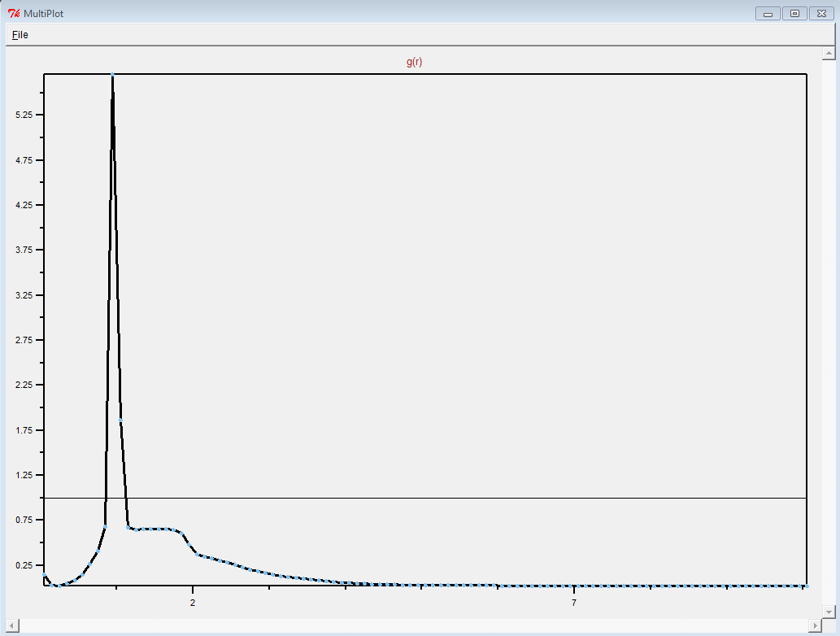Click the 0.75 y-axis label

[x=24, y=520]
